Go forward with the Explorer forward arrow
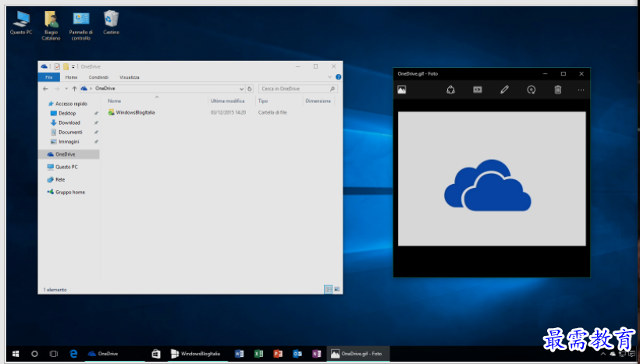The height and width of the screenshot is (364, 640). 57,88
